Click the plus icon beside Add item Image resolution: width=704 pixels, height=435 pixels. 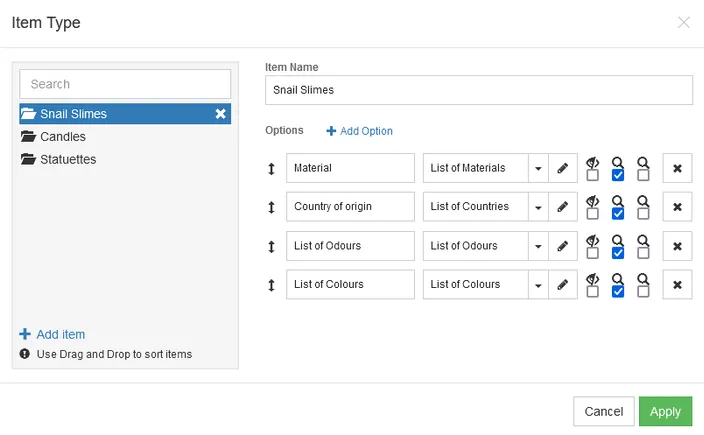click(25, 334)
